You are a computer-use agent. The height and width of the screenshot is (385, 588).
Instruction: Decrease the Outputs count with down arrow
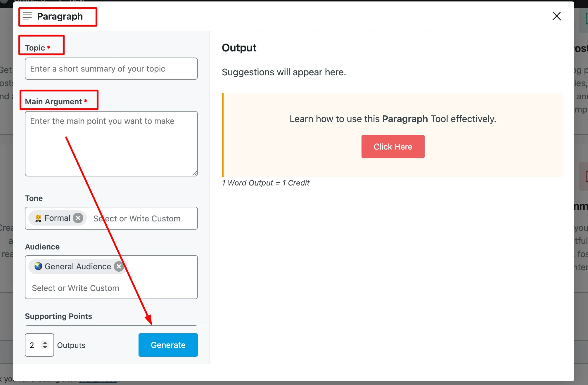pos(45,347)
